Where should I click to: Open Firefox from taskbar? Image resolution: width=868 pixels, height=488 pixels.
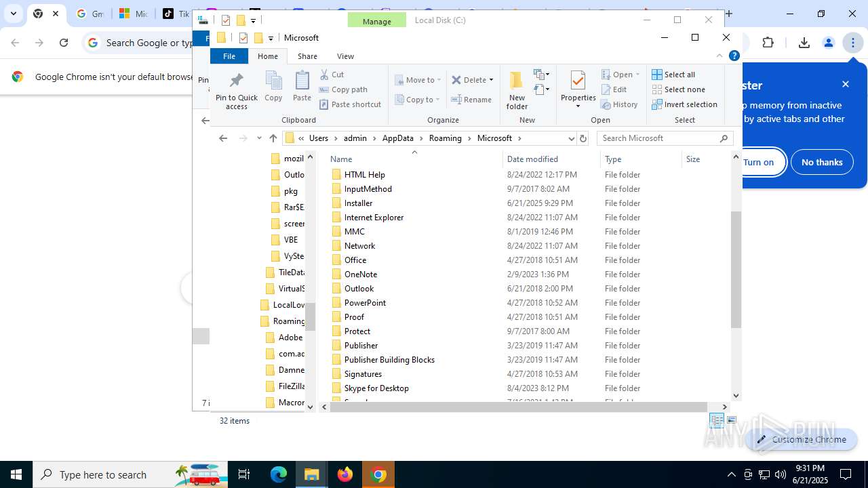[345, 474]
